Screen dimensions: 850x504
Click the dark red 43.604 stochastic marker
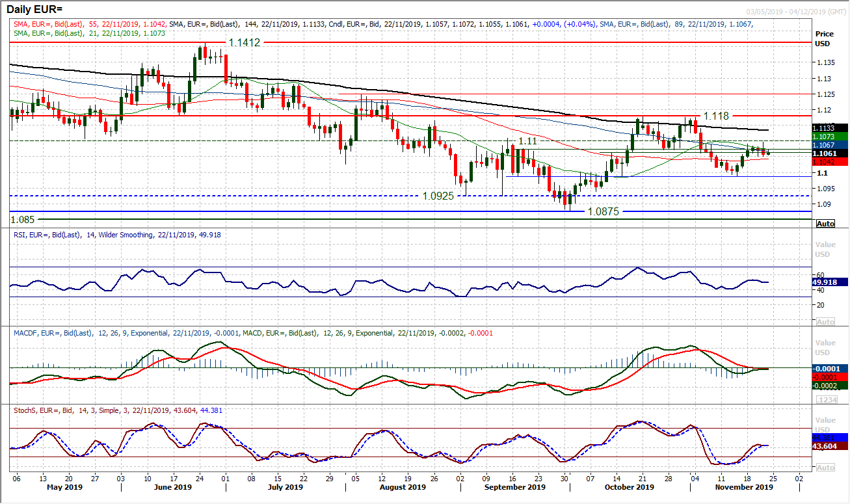click(826, 446)
